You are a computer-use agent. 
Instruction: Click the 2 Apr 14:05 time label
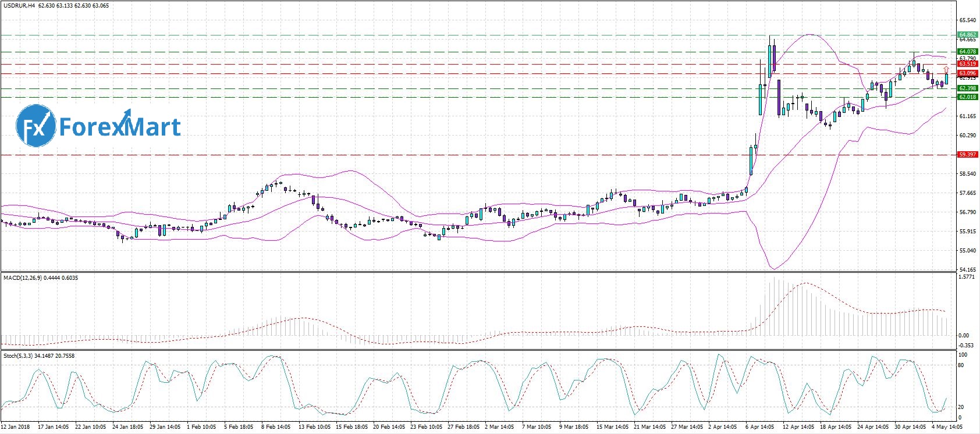[x=723, y=427]
